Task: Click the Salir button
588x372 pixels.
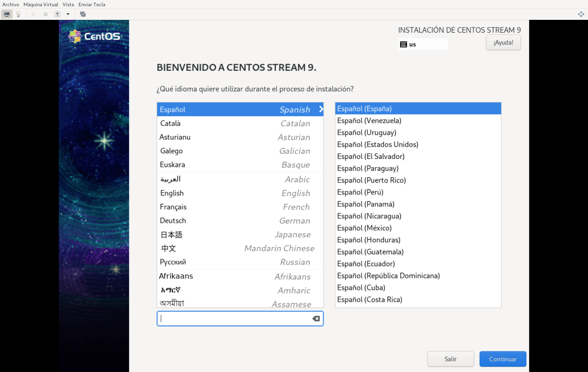Action: (x=450, y=359)
